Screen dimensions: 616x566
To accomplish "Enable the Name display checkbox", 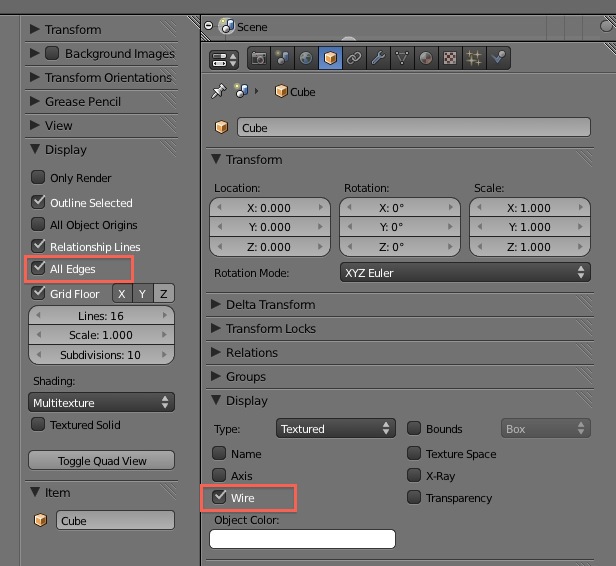I will [219, 453].
